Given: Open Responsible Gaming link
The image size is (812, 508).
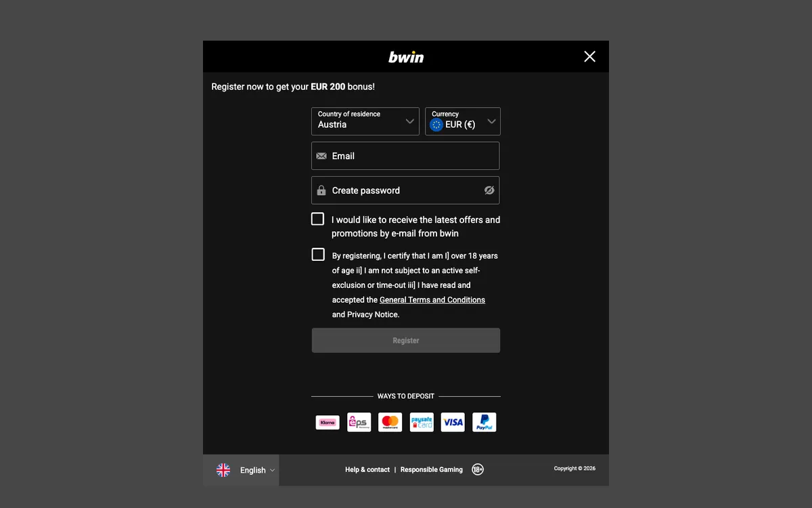Looking at the screenshot, I should 432,469.
